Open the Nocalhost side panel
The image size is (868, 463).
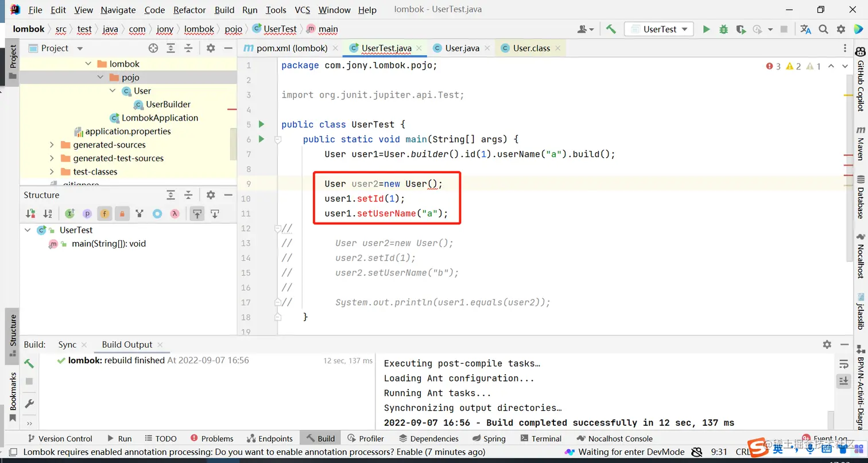point(861,255)
